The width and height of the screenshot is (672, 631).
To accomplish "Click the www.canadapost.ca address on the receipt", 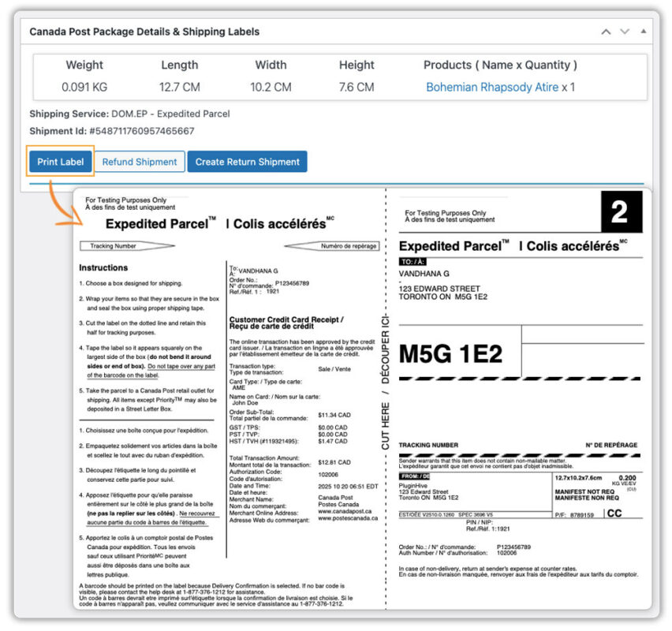I will [345, 511].
